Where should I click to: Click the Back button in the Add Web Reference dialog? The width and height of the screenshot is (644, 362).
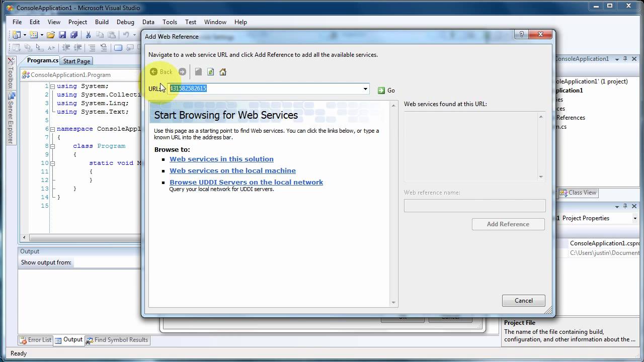(x=161, y=72)
